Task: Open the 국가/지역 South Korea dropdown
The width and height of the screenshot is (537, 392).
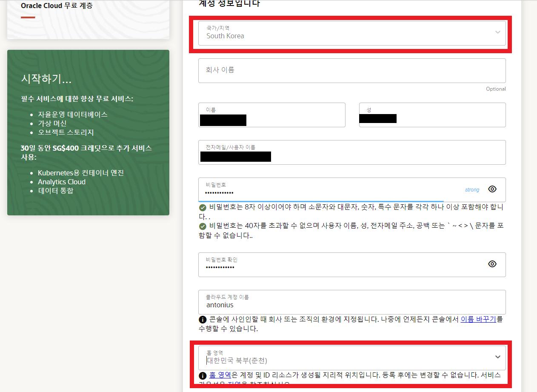Action: [352, 33]
